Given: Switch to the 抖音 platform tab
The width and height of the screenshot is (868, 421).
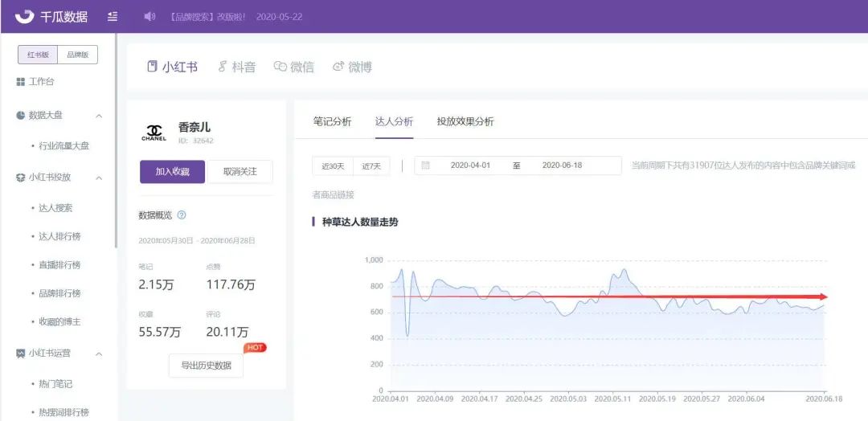Looking at the screenshot, I should point(237,67).
